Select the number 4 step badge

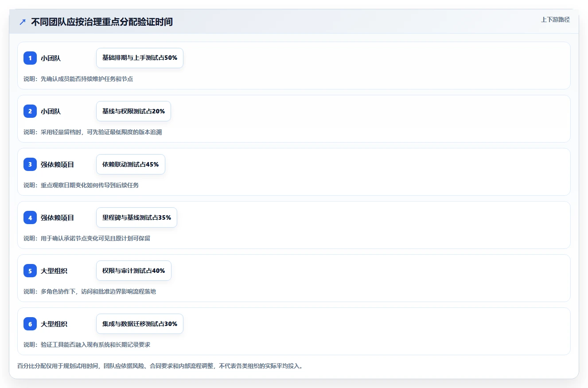30,217
